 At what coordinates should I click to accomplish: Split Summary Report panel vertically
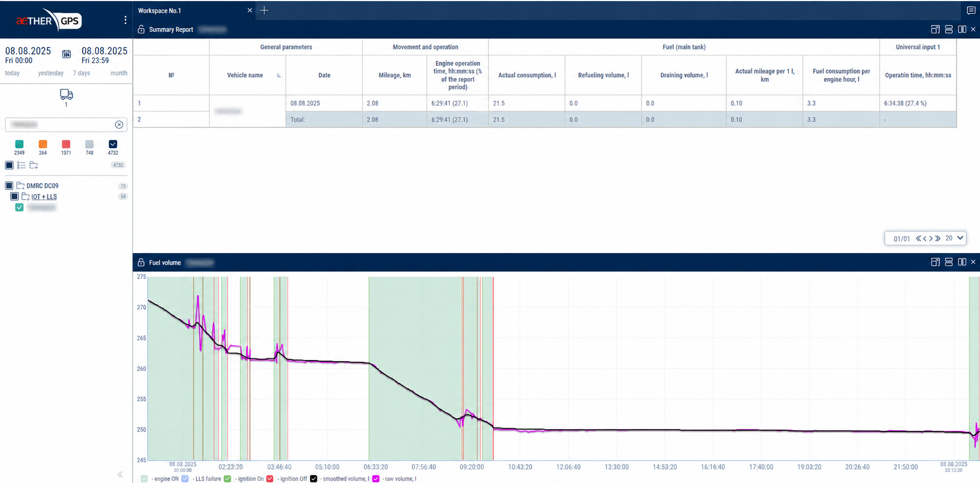[x=962, y=30]
